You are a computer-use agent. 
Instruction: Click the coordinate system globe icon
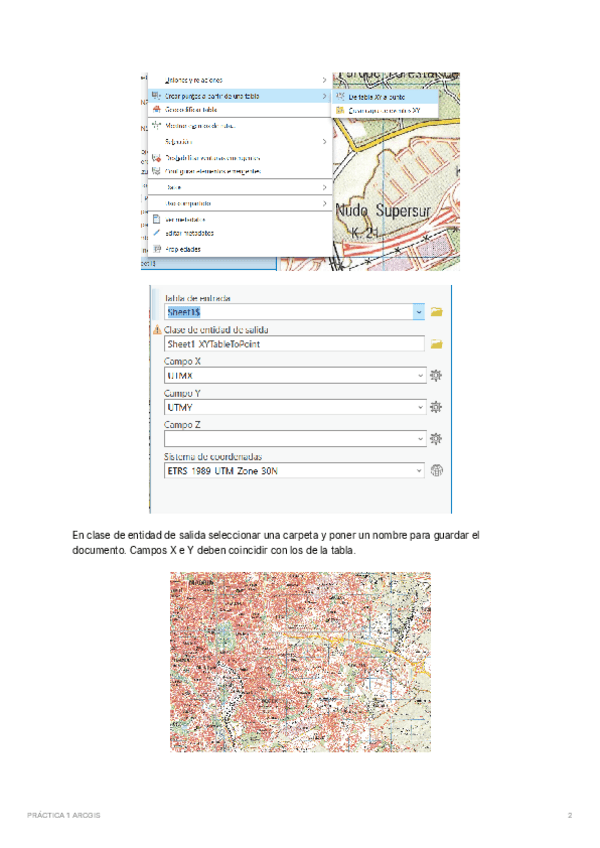[x=437, y=471]
